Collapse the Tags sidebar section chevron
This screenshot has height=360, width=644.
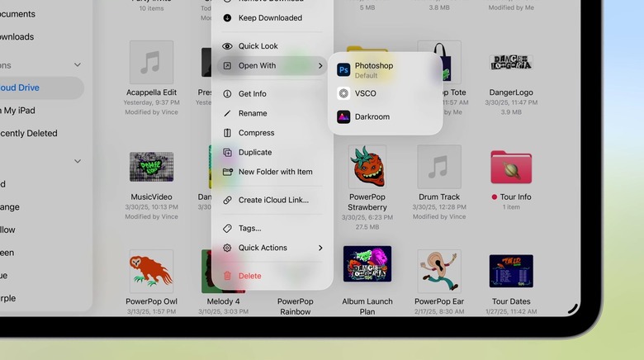click(x=78, y=161)
